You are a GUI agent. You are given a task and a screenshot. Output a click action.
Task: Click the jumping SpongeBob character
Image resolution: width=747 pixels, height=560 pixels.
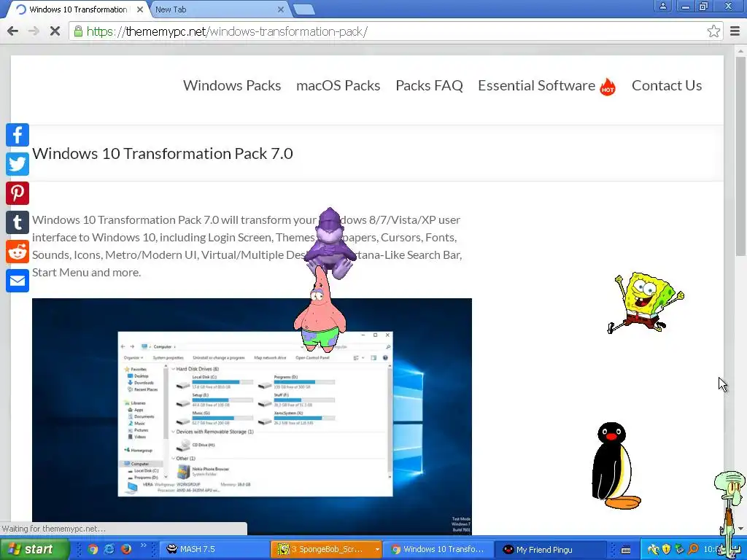[646, 303]
